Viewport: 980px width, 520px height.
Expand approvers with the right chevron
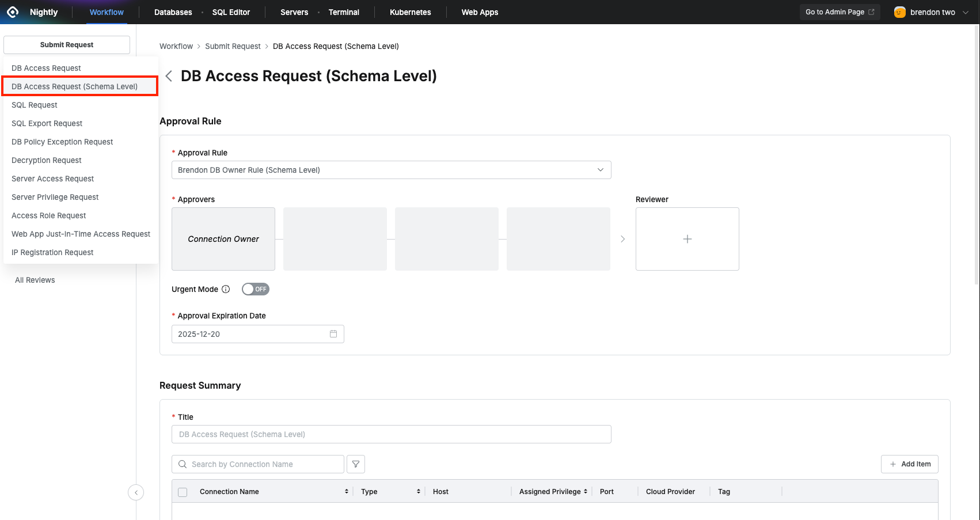click(x=622, y=239)
